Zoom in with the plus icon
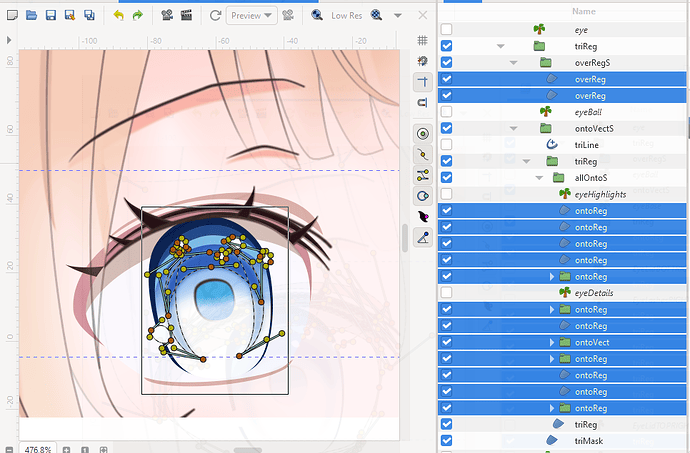 coord(66,449)
